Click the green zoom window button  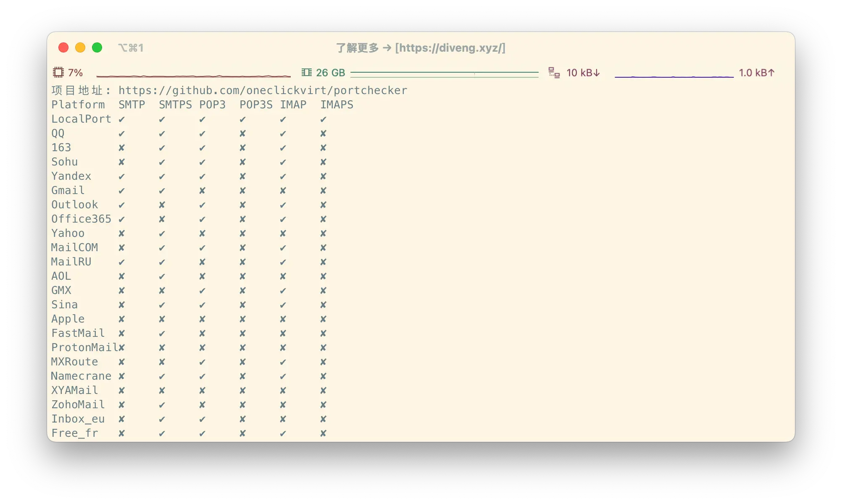[x=97, y=47]
